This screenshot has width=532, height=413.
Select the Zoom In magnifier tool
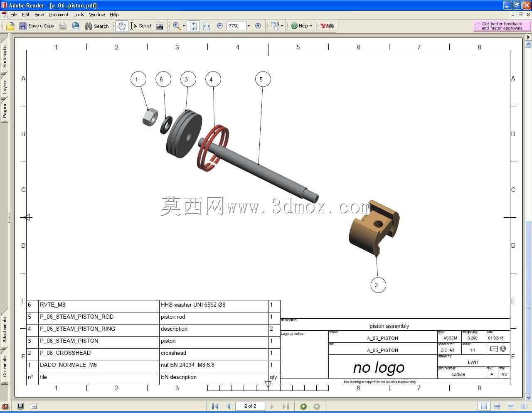point(177,26)
